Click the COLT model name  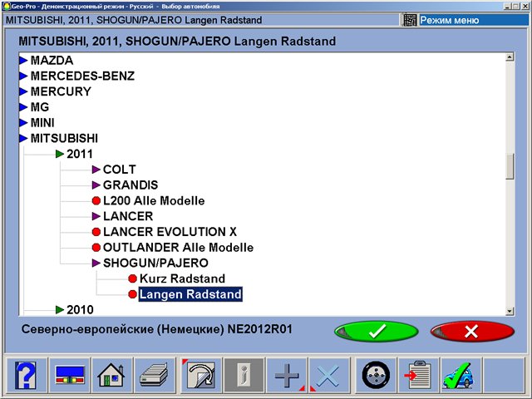pyautogui.click(x=120, y=170)
